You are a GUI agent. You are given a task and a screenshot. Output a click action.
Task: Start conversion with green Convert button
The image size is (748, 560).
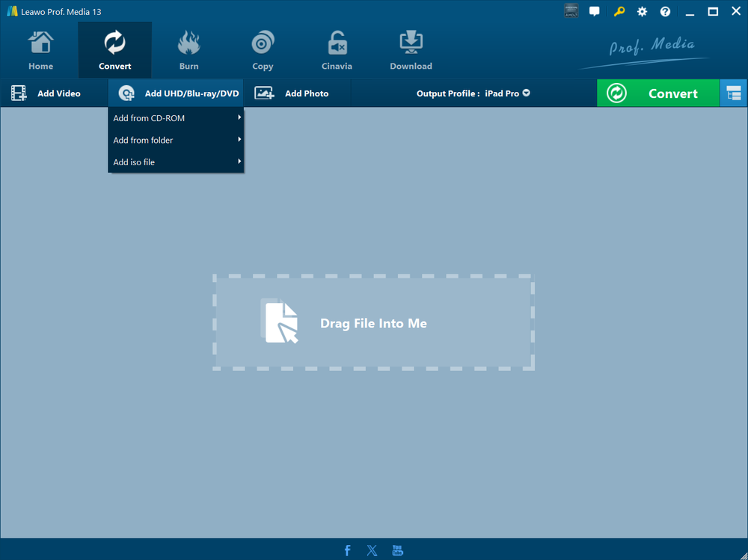pos(657,93)
